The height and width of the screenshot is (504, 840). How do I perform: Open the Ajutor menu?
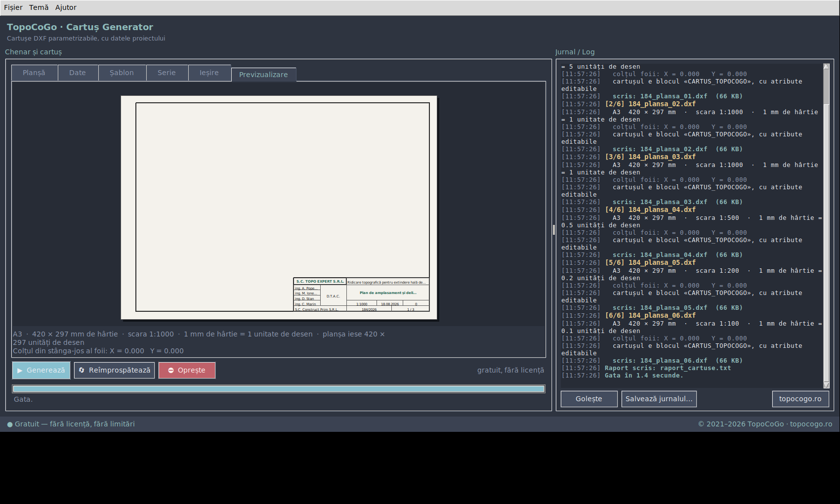coord(66,7)
